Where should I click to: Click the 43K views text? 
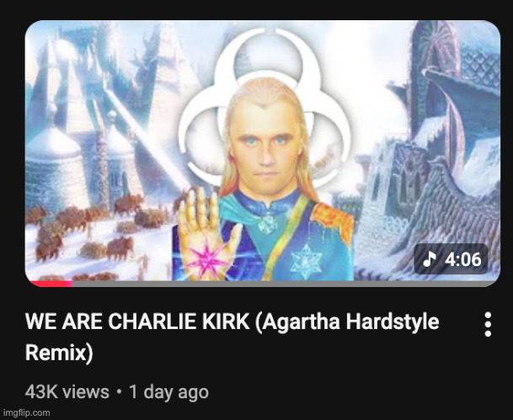tap(67, 391)
